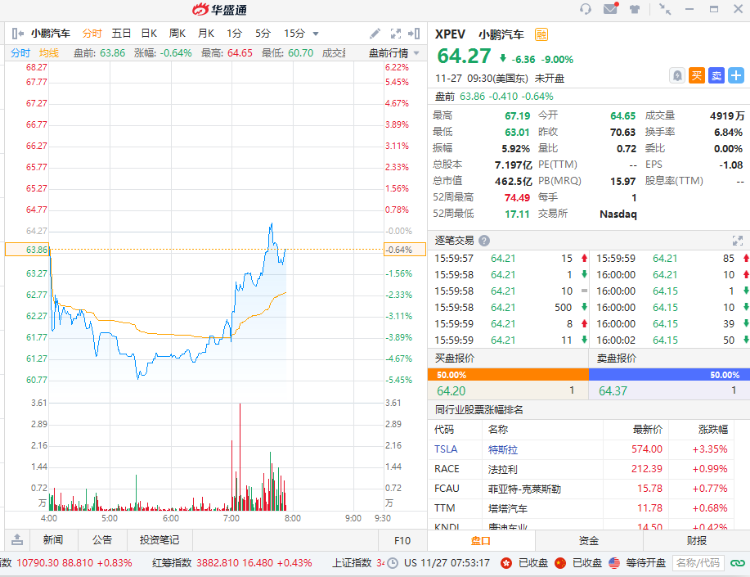Open the 投资笔记 tab
Image resolution: width=750 pixels, height=577 pixels.
tap(159, 540)
